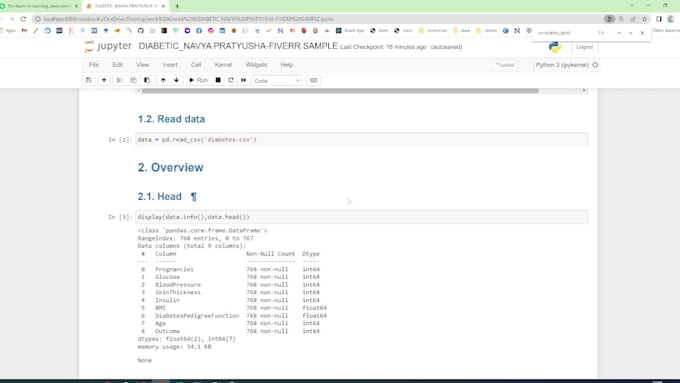Open the View menu
Image resolution: width=680 pixels, height=383 pixels.
click(x=143, y=65)
